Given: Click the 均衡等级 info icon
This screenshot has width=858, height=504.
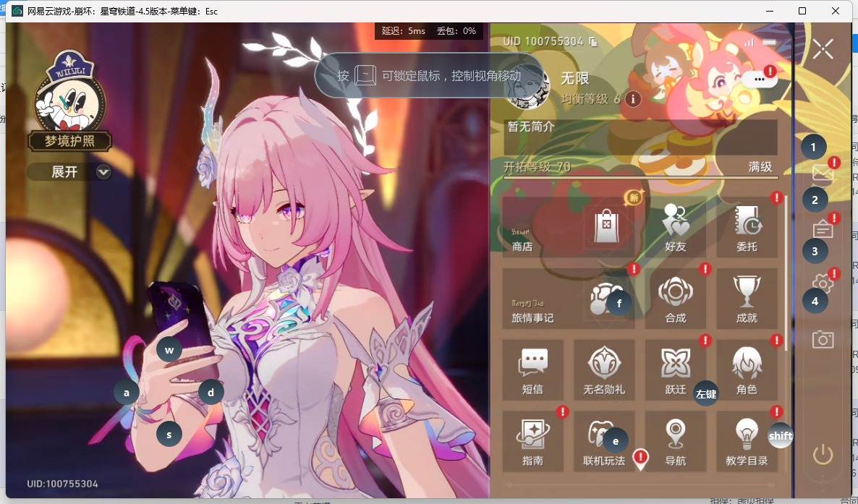Looking at the screenshot, I should 633,99.
